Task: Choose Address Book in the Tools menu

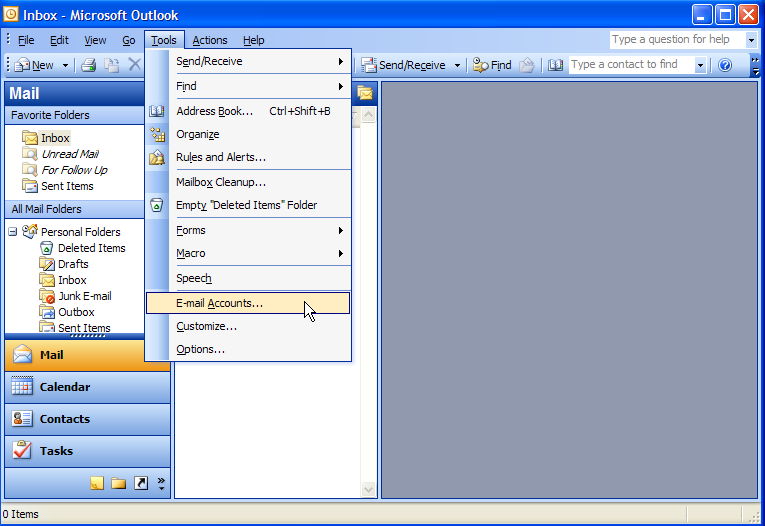Action: click(x=248, y=111)
